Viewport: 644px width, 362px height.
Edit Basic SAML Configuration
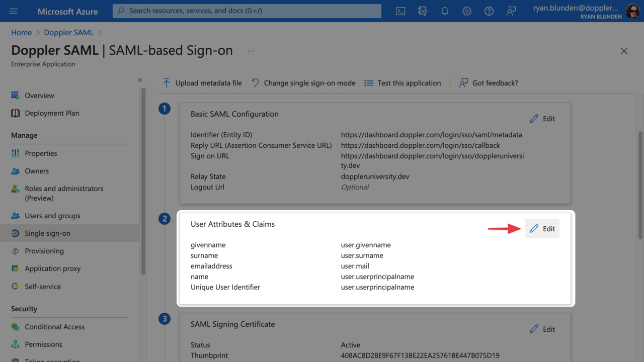click(x=542, y=119)
